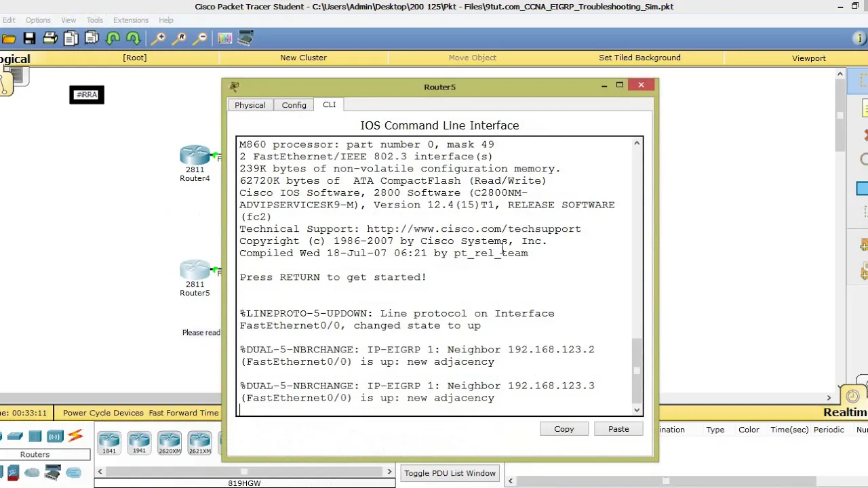Pick the 2620XM router model
Image resolution: width=868 pixels, height=488 pixels.
(x=170, y=443)
